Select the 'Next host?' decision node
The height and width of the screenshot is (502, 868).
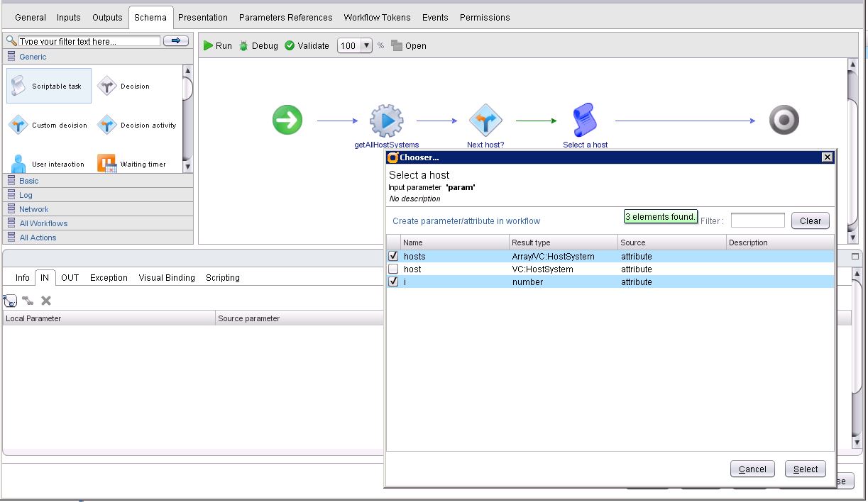485,121
